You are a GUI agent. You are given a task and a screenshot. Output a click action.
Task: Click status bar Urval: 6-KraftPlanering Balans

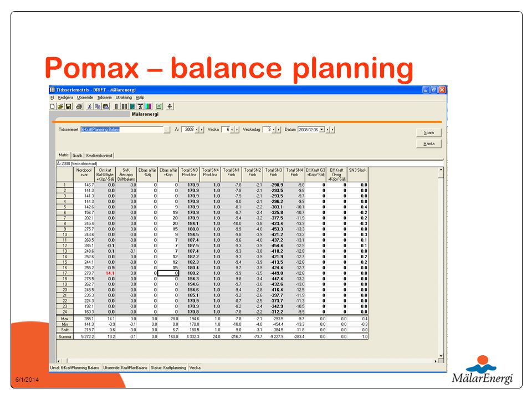[75, 368]
